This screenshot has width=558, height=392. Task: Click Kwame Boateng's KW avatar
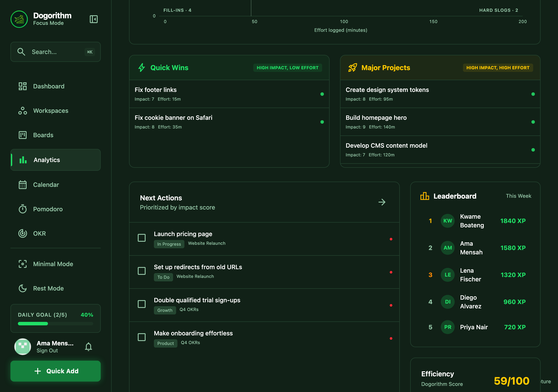(448, 221)
